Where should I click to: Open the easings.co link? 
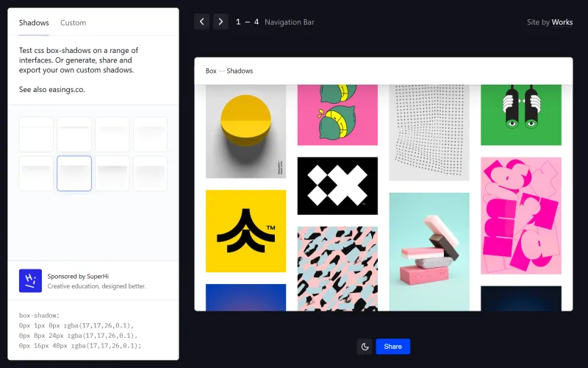(65, 89)
